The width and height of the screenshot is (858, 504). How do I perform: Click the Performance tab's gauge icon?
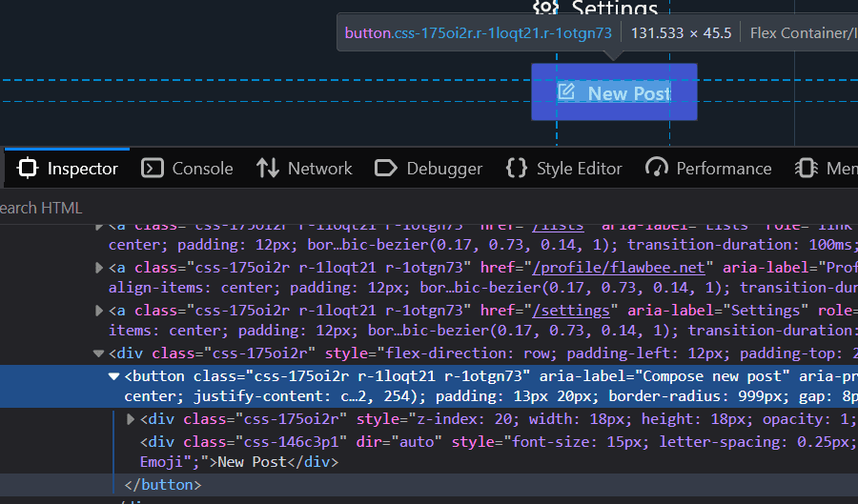pyautogui.click(x=657, y=169)
